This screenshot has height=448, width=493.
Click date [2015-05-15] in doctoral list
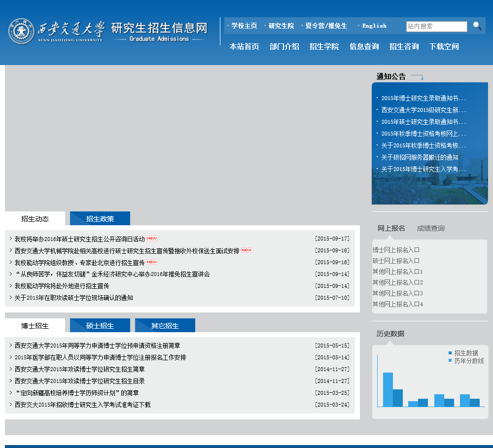click(332, 345)
